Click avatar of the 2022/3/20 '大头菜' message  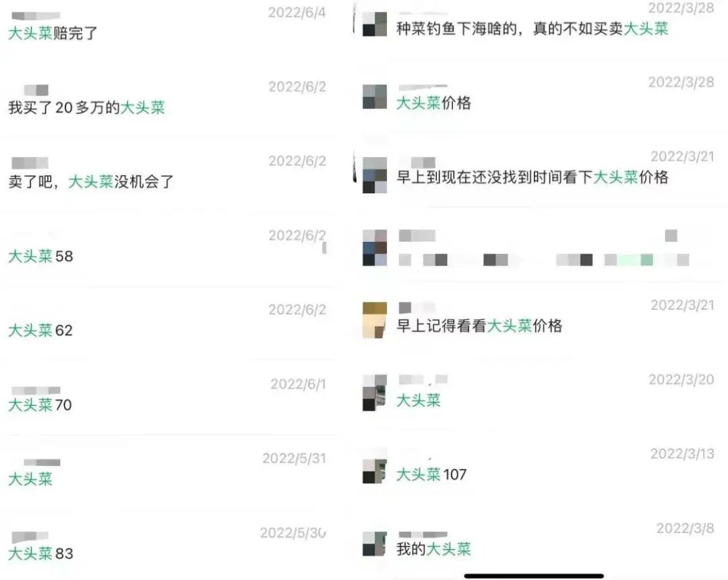coord(375,393)
